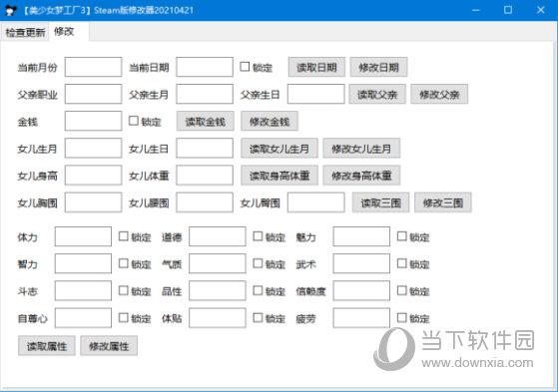Screen dimensions: 558x392
Task: Tick the 锁定 checkbox for 信赖度
Action: 401,290
